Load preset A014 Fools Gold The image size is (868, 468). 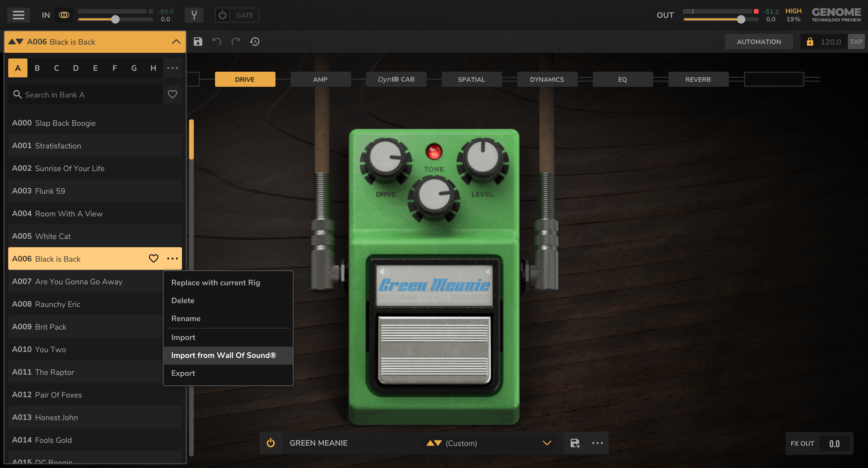click(95, 440)
